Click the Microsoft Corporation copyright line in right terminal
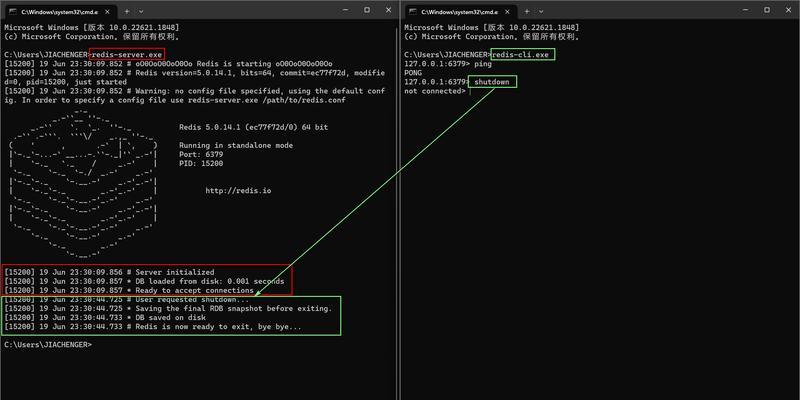The height and width of the screenshot is (400, 800). point(492,37)
